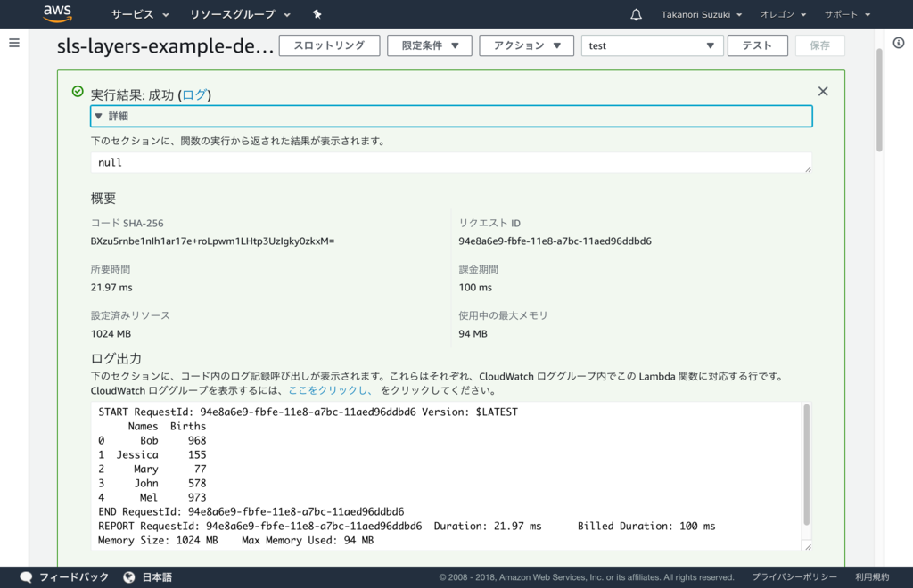Click the pin shortcut icon in navbar

[x=317, y=14]
